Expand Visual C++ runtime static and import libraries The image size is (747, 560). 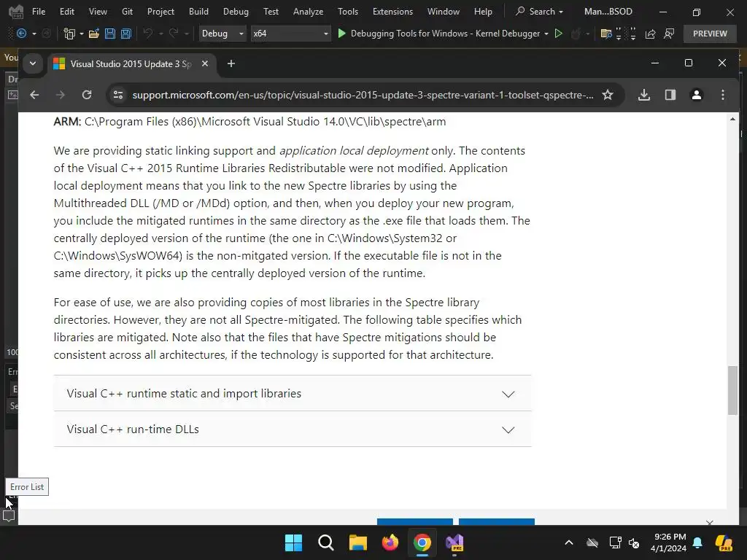click(x=293, y=393)
